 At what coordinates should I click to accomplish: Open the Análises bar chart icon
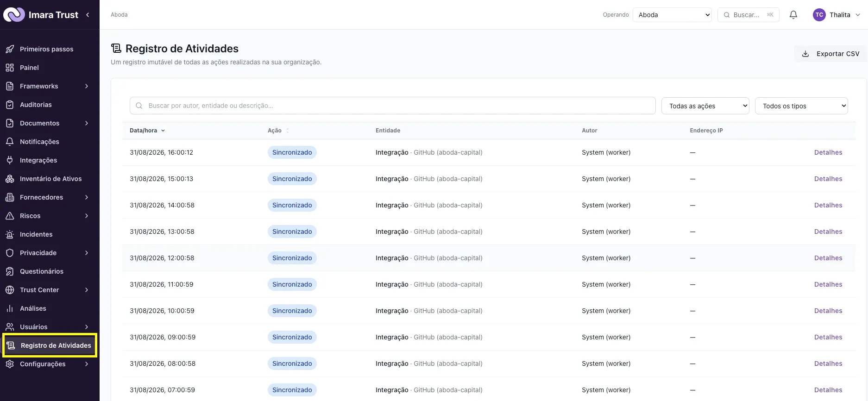point(10,308)
